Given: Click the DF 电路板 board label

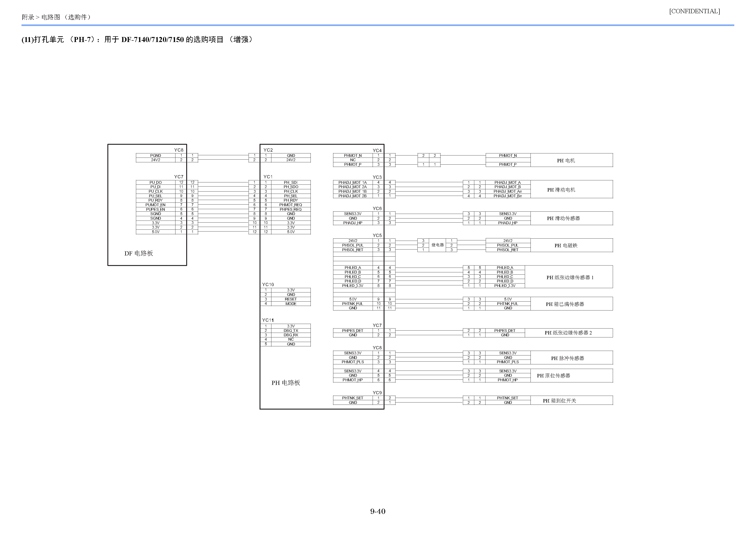Looking at the screenshot, I should pyautogui.click(x=139, y=253).
